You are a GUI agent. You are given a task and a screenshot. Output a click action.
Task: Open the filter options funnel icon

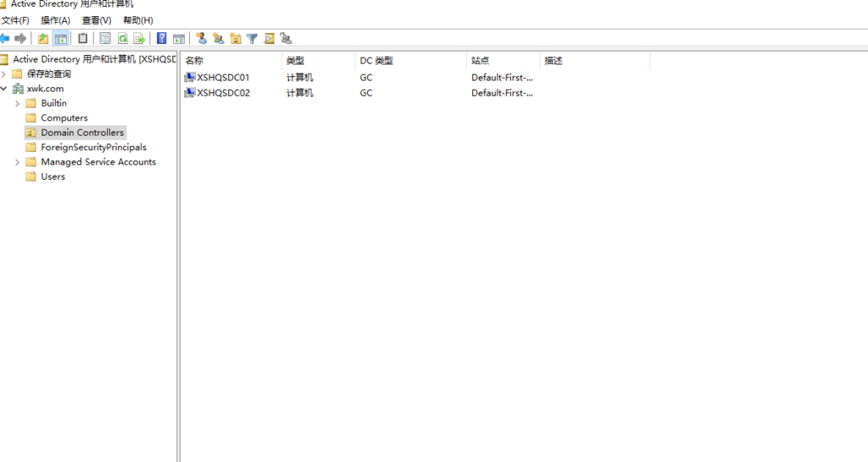(252, 38)
